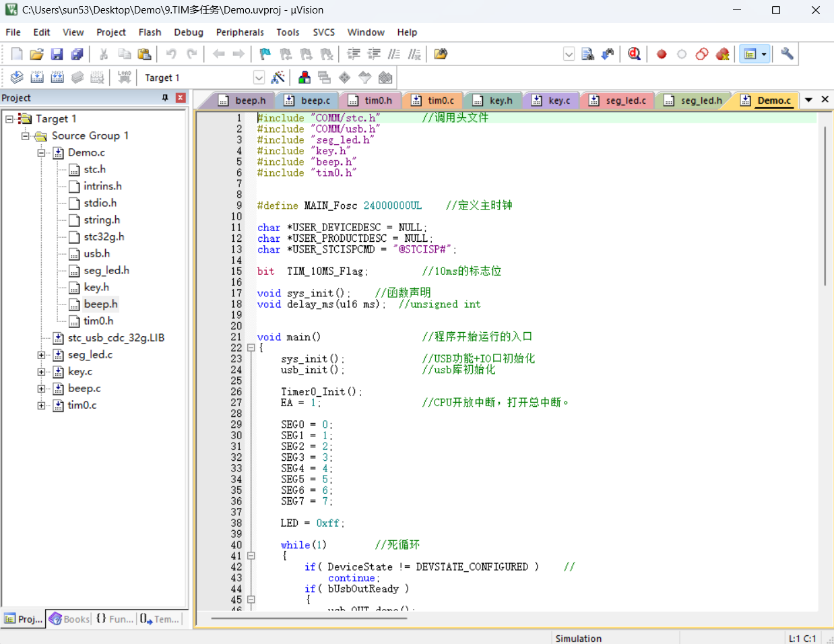Click the 'Simulation' status bar text

579,638
